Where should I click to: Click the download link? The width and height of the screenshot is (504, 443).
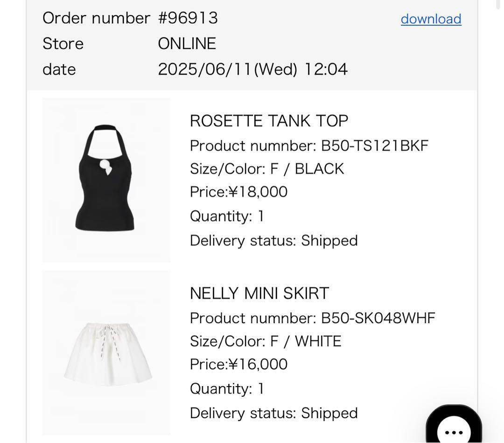click(x=430, y=19)
